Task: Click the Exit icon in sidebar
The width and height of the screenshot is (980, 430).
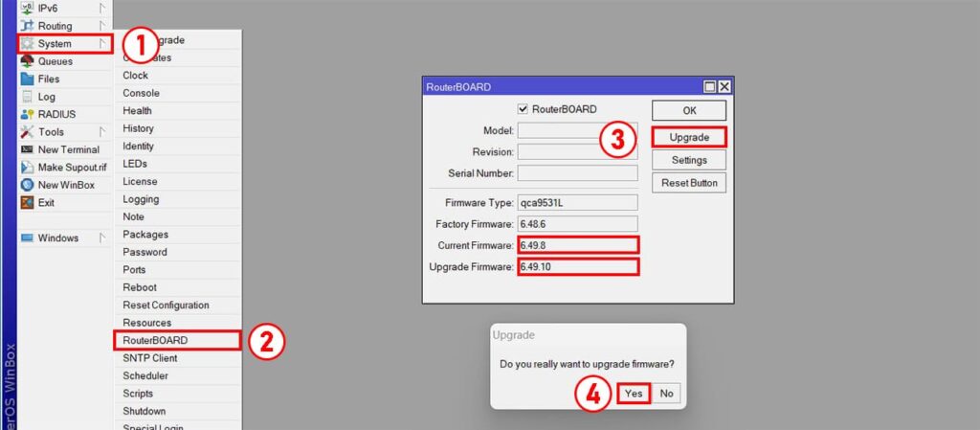Action: 27,202
